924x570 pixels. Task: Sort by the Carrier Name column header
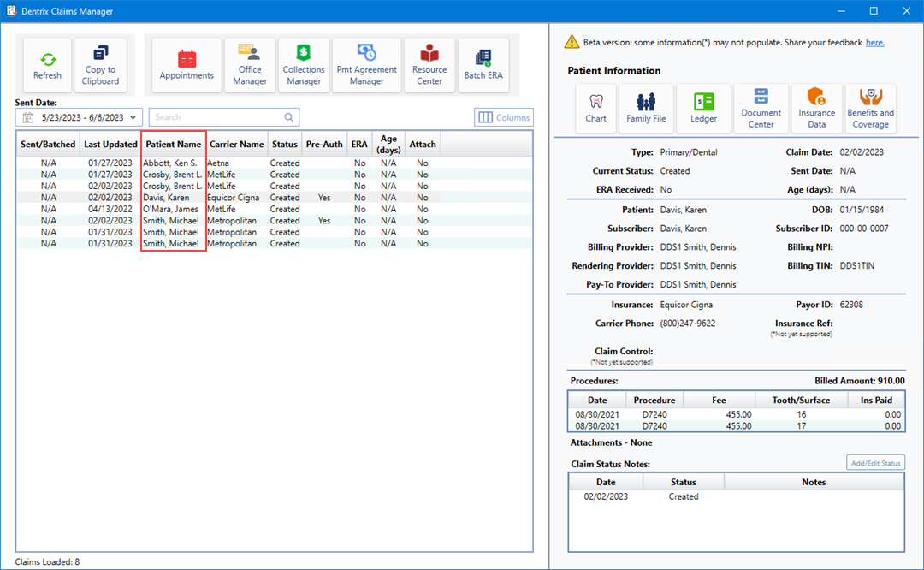(x=236, y=145)
